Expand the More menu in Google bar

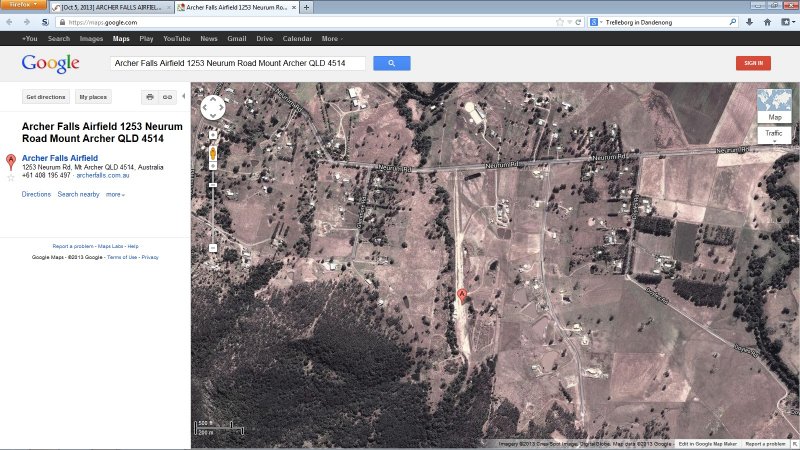pyautogui.click(x=332, y=39)
